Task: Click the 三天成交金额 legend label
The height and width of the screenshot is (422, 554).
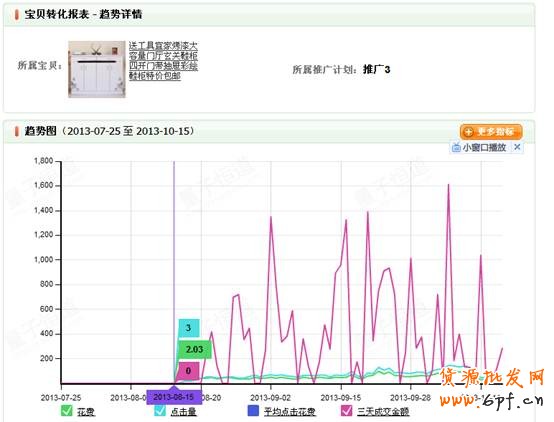Action: (x=383, y=411)
